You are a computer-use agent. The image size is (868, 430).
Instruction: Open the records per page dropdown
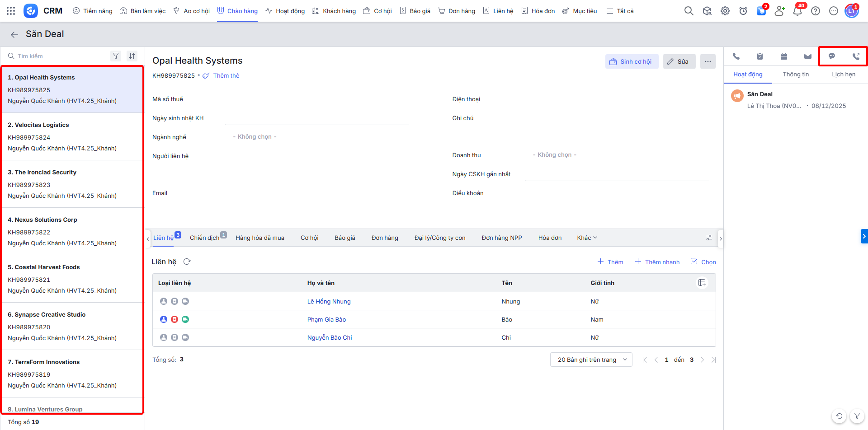coord(591,360)
